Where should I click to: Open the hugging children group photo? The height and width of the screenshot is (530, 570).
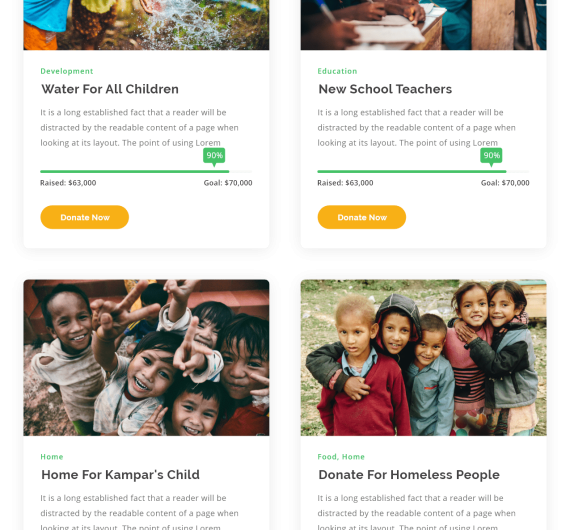pos(423,358)
